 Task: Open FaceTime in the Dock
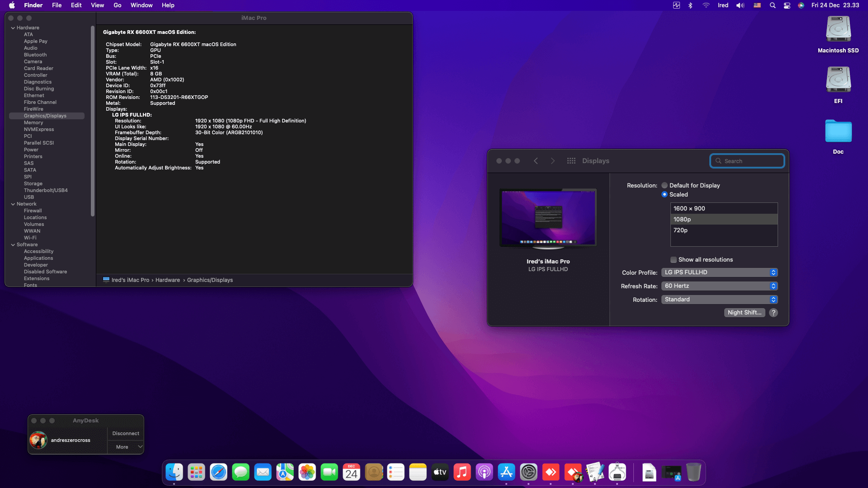point(329,473)
